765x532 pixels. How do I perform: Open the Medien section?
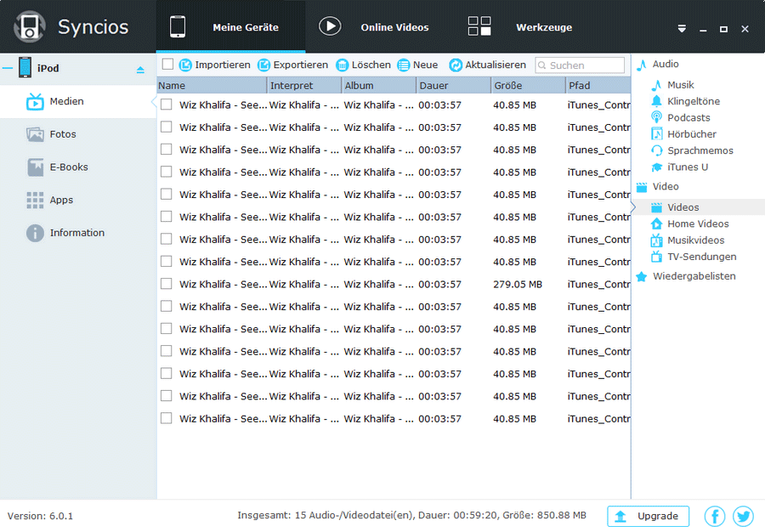78,101
